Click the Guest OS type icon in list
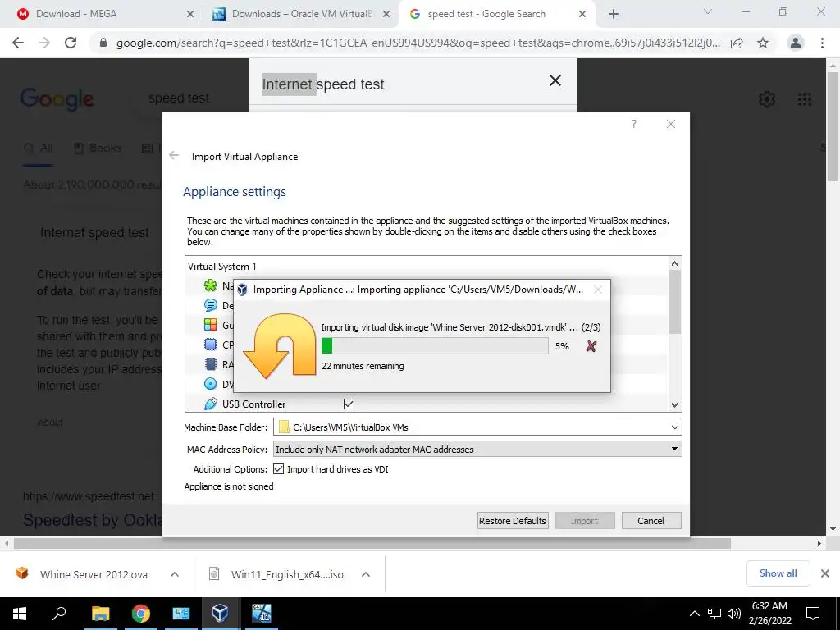The image size is (840, 630). [211, 325]
